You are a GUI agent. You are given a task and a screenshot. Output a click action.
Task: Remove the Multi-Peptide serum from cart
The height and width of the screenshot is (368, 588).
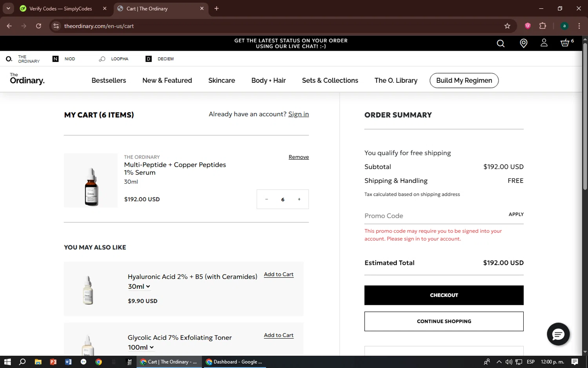tap(299, 157)
